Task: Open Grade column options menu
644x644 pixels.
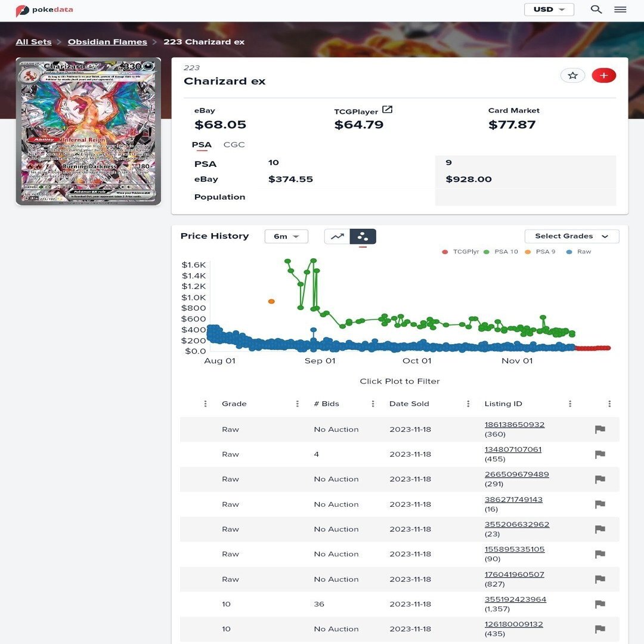Action: (298, 404)
